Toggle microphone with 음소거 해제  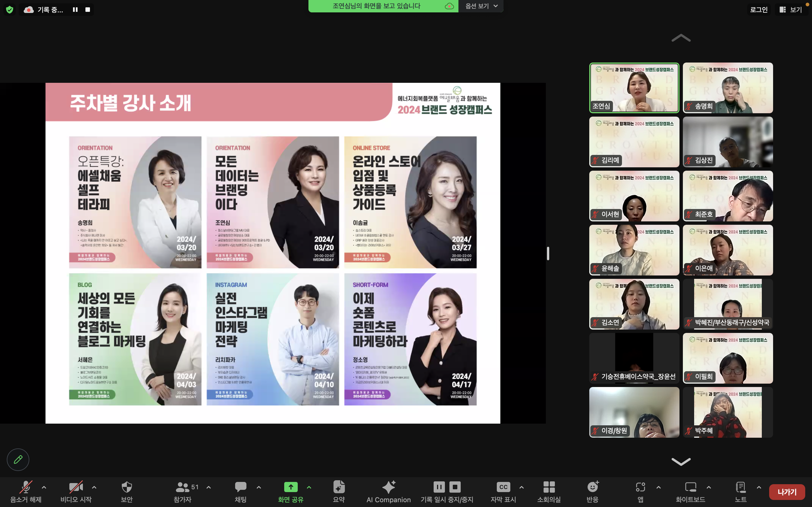coord(26,487)
